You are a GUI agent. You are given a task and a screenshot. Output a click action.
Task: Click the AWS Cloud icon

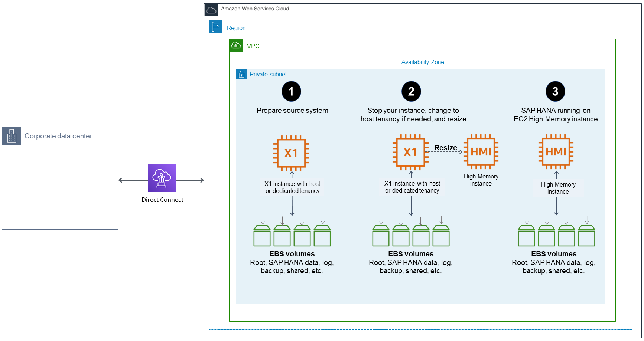pos(212,10)
